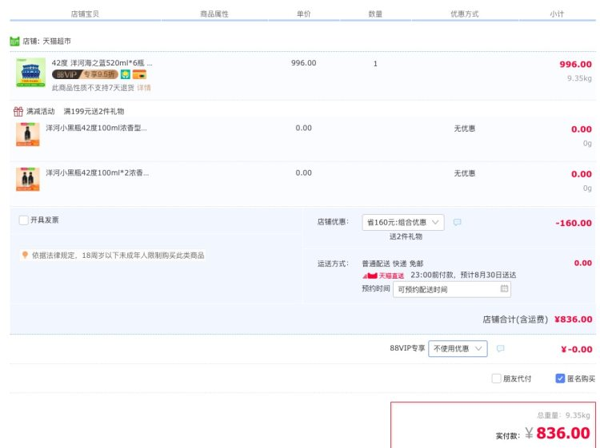Click the 商品属性 column header

(x=214, y=14)
